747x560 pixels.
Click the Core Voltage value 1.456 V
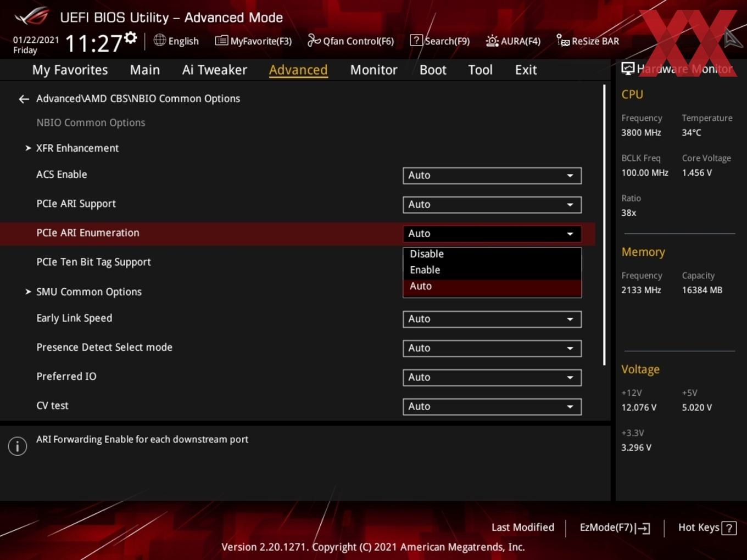[697, 173]
